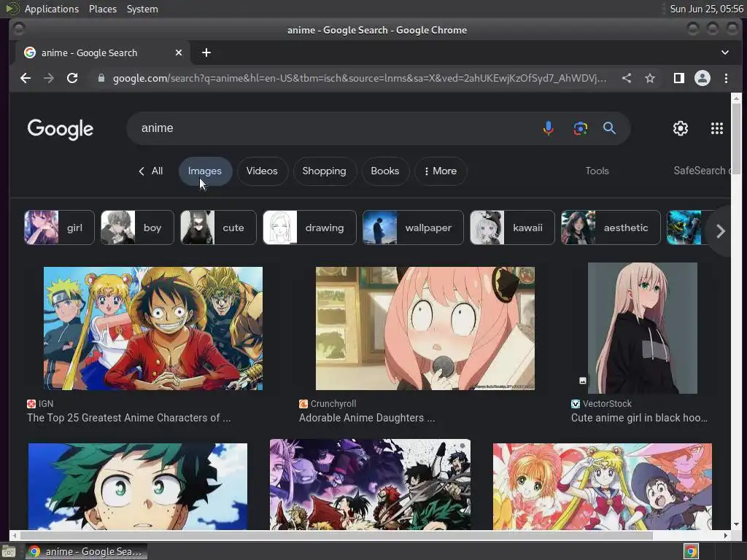Start voice search with microphone icon
Viewport: 747px width, 560px height.
coord(549,128)
